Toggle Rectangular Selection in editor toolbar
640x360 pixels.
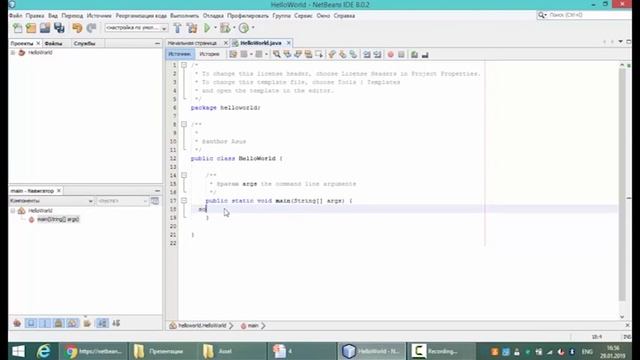click(x=319, y=54)
